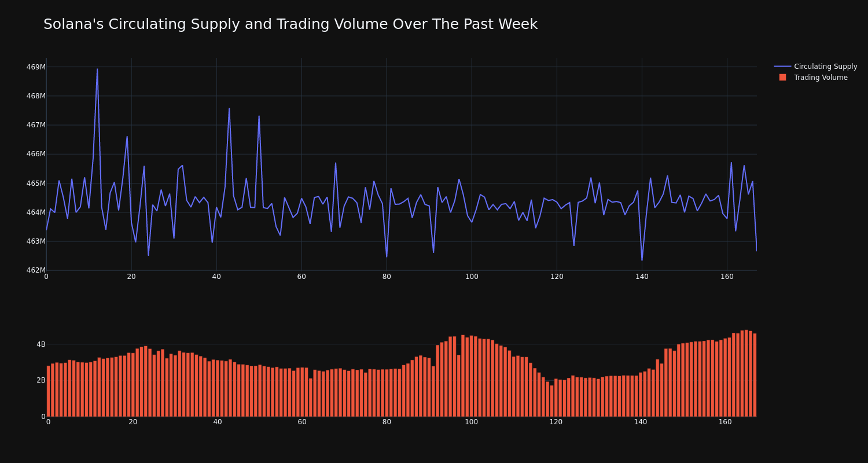Click the 467M y-axis label
The image size is (868, 463).
[36, 125]
